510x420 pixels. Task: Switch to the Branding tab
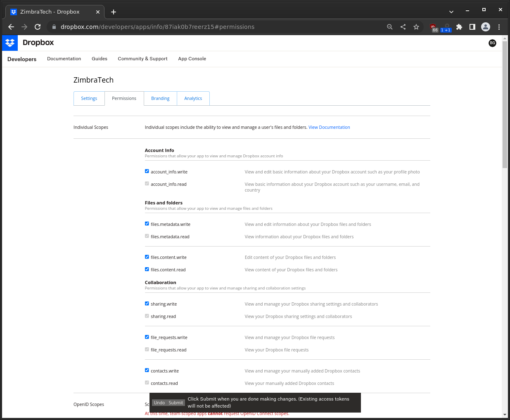(160, 98)
